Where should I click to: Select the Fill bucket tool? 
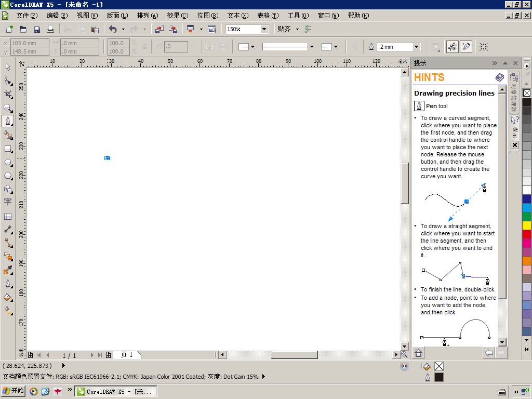(8, 297)
